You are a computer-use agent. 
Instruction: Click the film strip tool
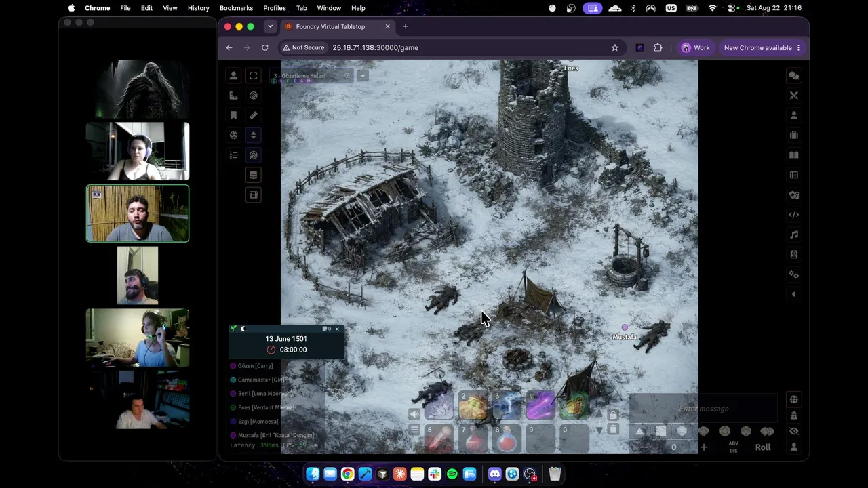254,195
